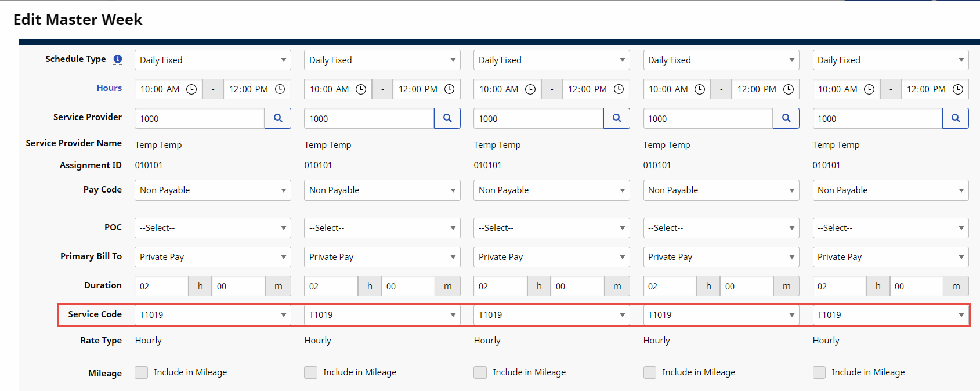Click Service Provider search icon in third column
The image size is (980, 391).
click(617, 118)
